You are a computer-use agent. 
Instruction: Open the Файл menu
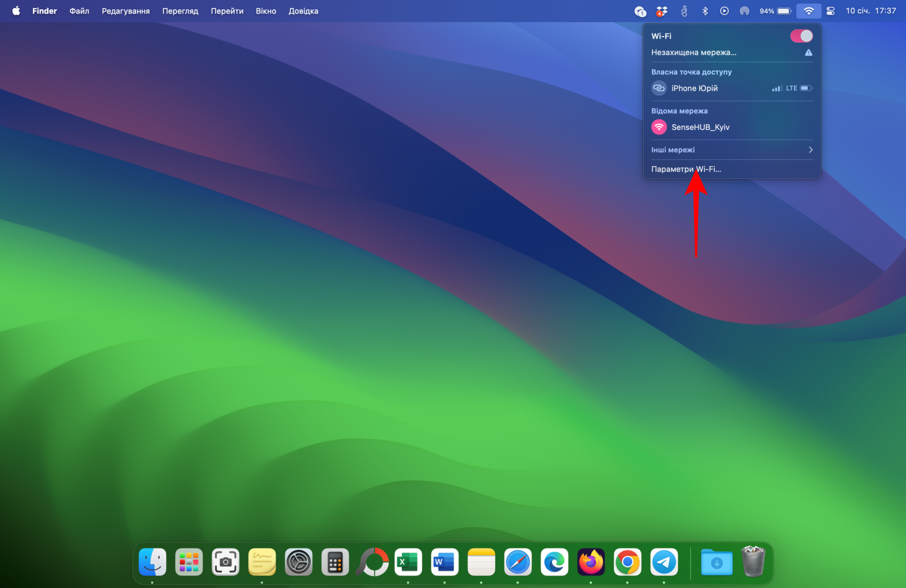pos(79,11)
